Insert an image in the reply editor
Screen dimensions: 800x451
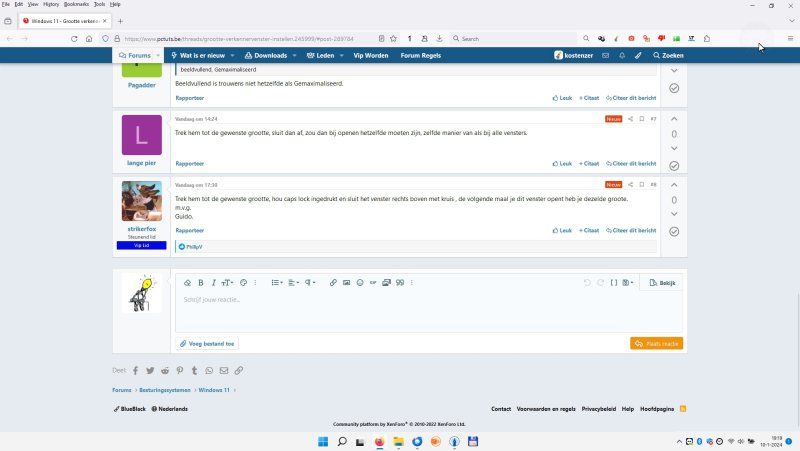tap(347, 283)
